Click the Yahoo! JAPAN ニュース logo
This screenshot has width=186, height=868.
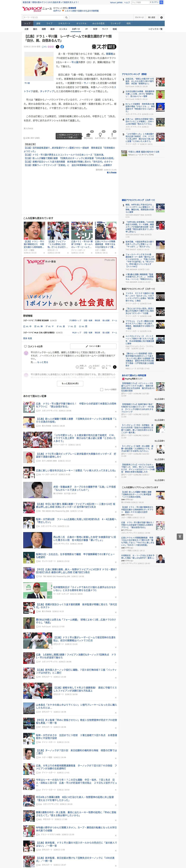click(37, 9)
